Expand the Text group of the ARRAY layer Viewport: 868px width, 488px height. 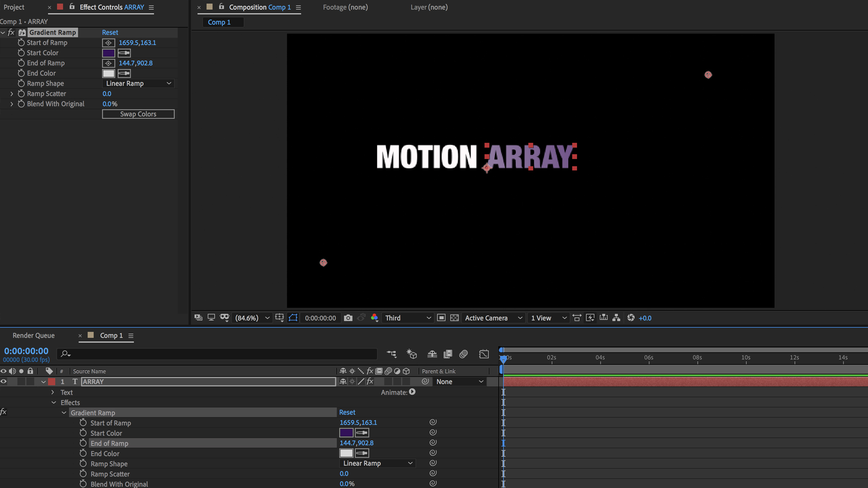pyautogui.click(x=52, y=392)
